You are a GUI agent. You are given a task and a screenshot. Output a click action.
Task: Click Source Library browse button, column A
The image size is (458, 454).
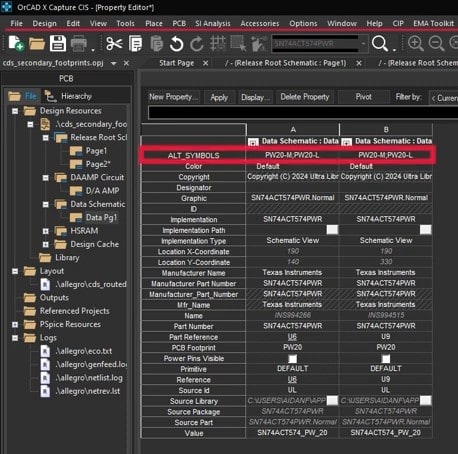[332, 400]
